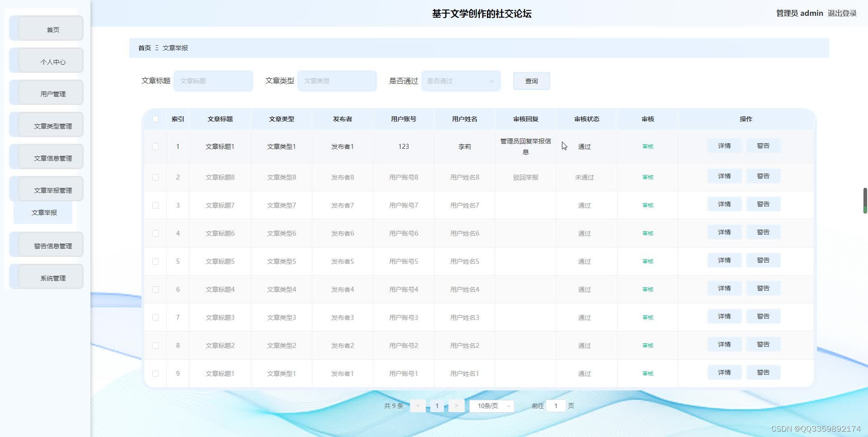Click 审核 link in row 文章标题3
The image size is (868, 437).
pos(647,318)
